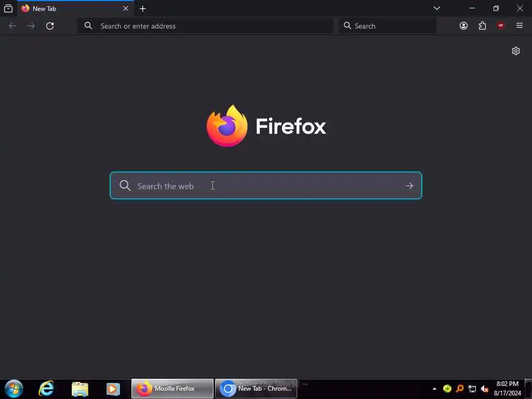Go back with the back arrow
Image resolution: width=532 pixels, height=399 pixels.
tap(12, 26)
